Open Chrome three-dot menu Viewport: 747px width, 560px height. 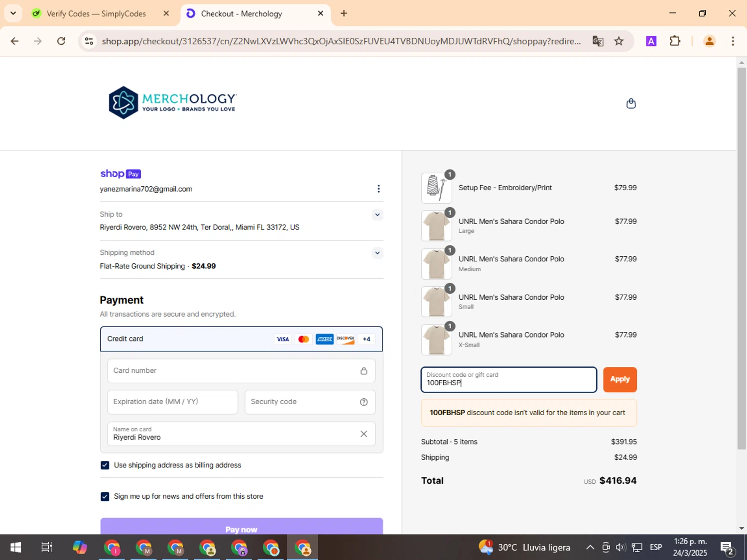coord(733,41)
